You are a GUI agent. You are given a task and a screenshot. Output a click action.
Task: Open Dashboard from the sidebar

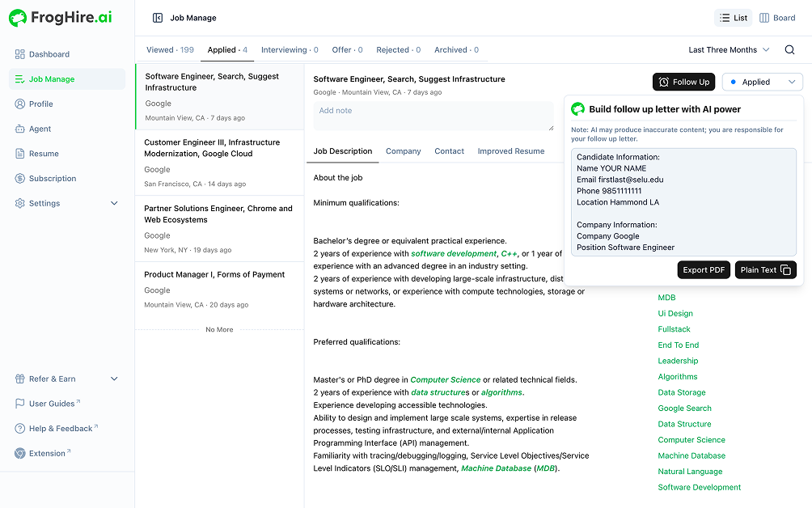49,54
